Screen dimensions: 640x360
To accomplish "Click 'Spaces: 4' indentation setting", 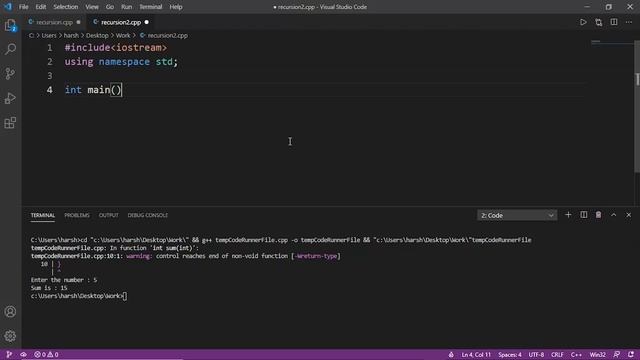I will tap(510, 355).
